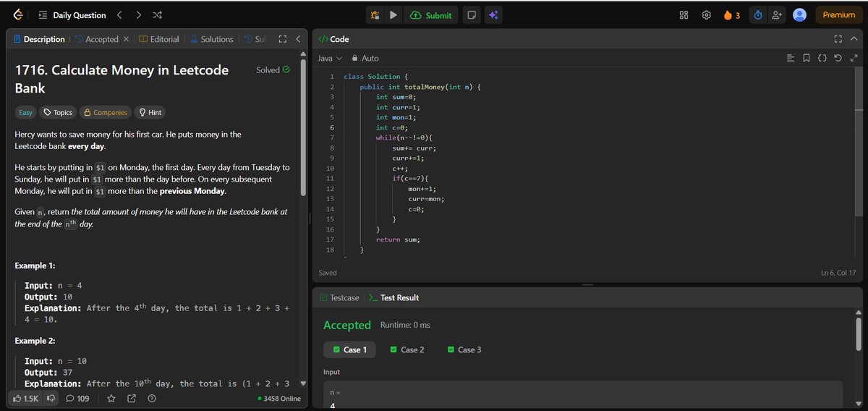This screenshot has width=868, height=411.
Task: Reset code with the undo arrow icon
Action: point(838,58)
